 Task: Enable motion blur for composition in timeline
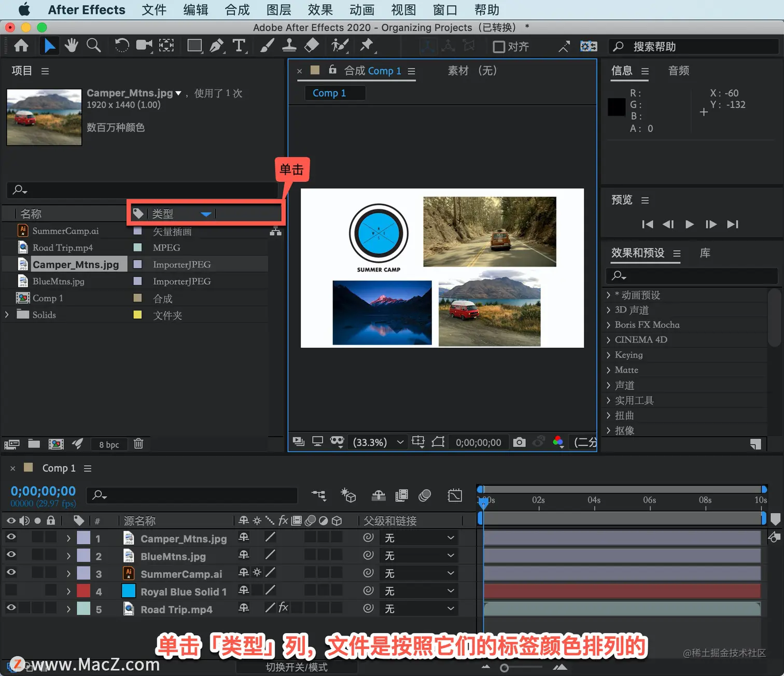click(x=425, y=496)
